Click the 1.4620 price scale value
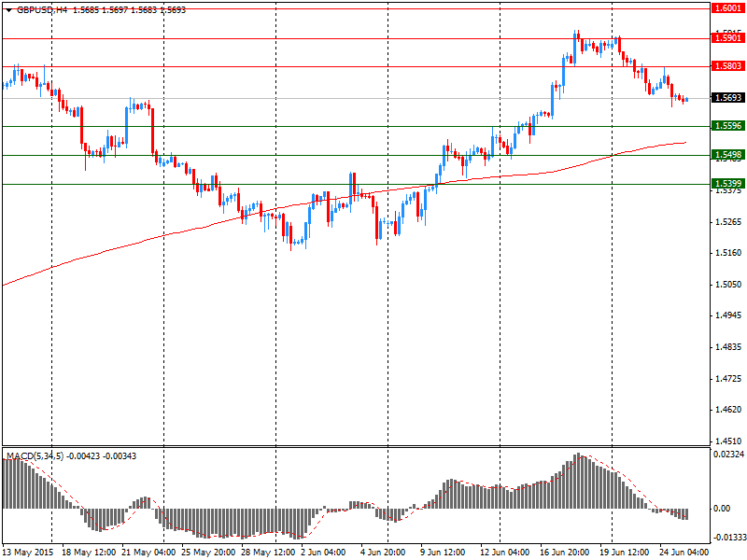 pos(729,410)
